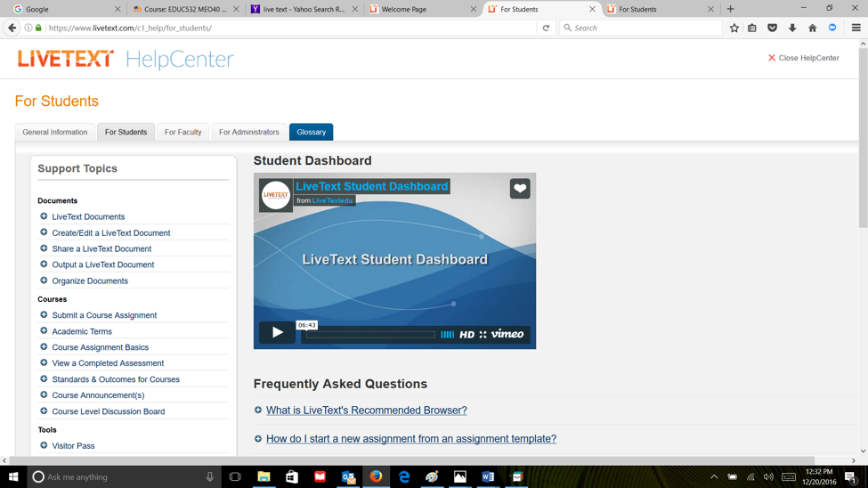Open File Explorer from the taskbar
Image resolution: width=868 pixels, height=488 pixels.
coord(264,477)
